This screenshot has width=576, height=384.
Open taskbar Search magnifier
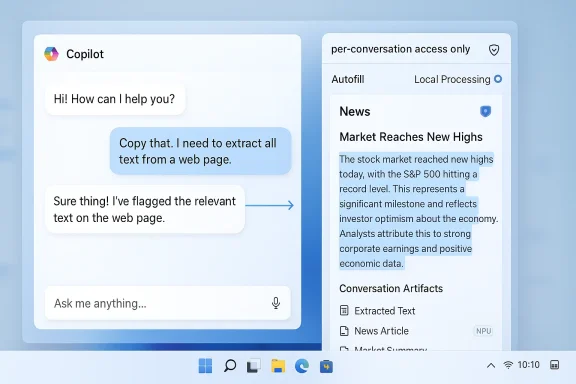pos(230,366)
